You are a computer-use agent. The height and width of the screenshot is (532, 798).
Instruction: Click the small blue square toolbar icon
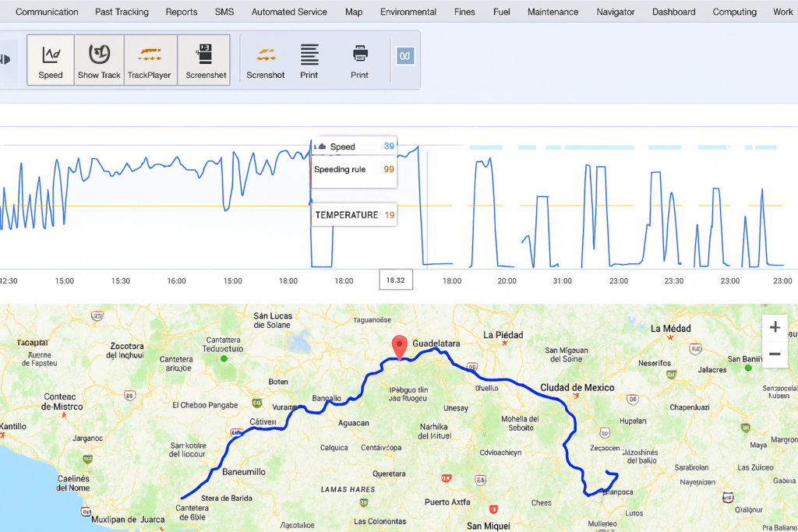pos(405,56)
